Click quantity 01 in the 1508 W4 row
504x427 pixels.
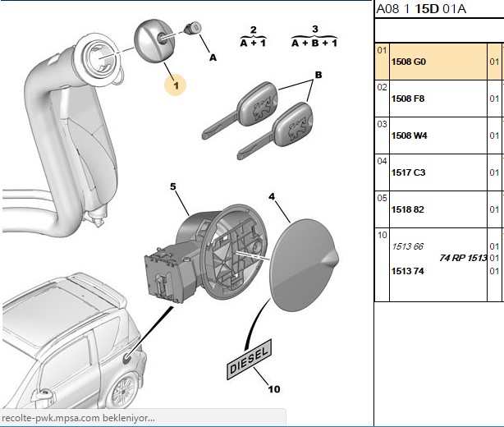click(494, 135)
